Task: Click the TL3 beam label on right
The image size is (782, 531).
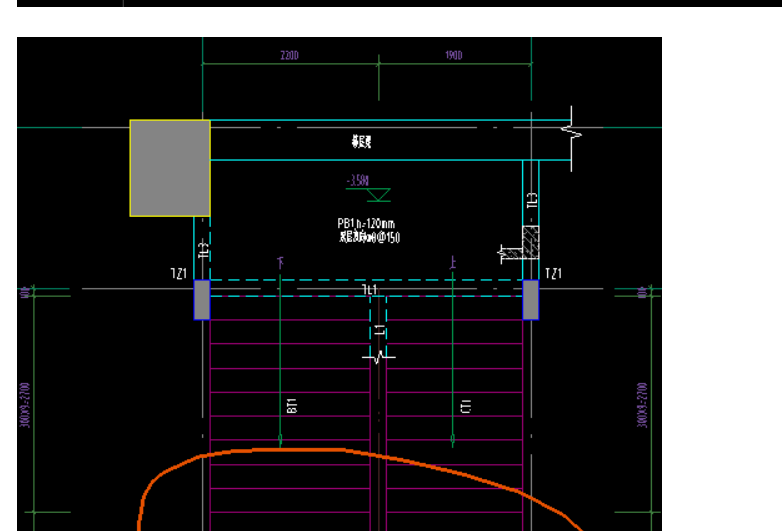Action: click(x=532, y=200)
